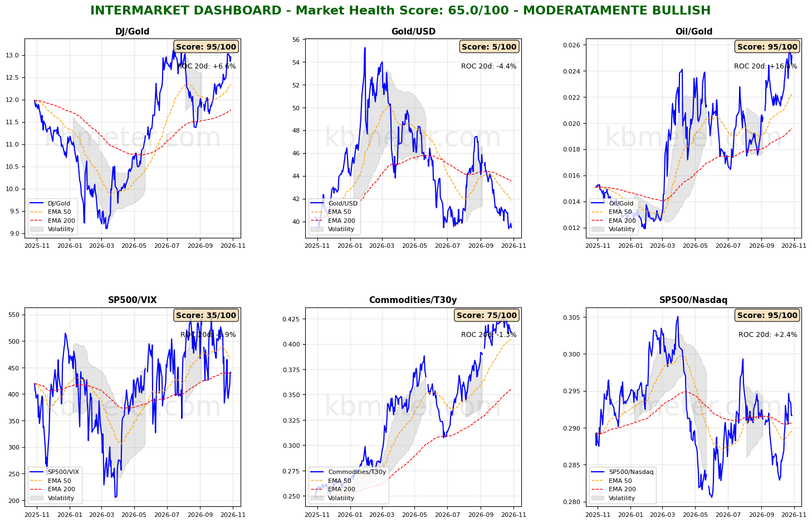Select the 0.026 tick on the Oil/Gold y-axis
The image size is (812, 523).
572,45
